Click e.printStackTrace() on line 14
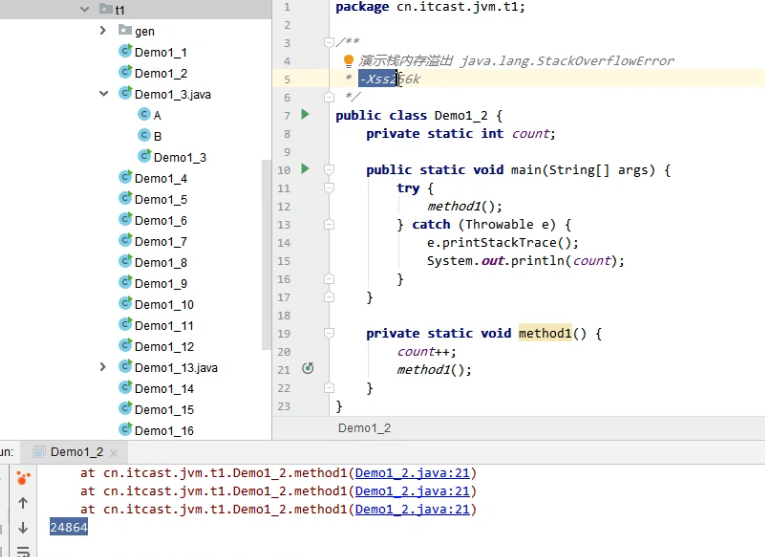This screenshot has height=557, width=765. coord(503,242)
